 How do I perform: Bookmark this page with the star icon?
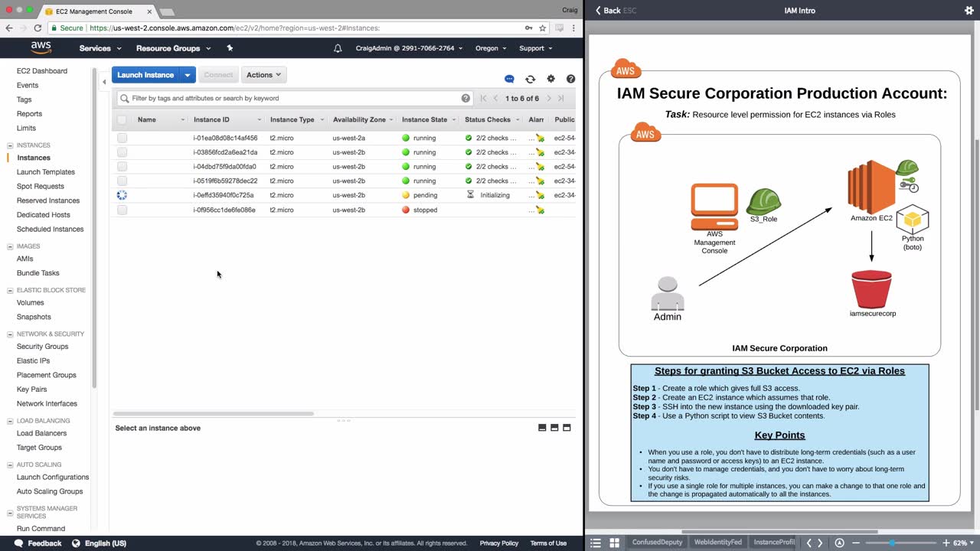click(543, 28)
